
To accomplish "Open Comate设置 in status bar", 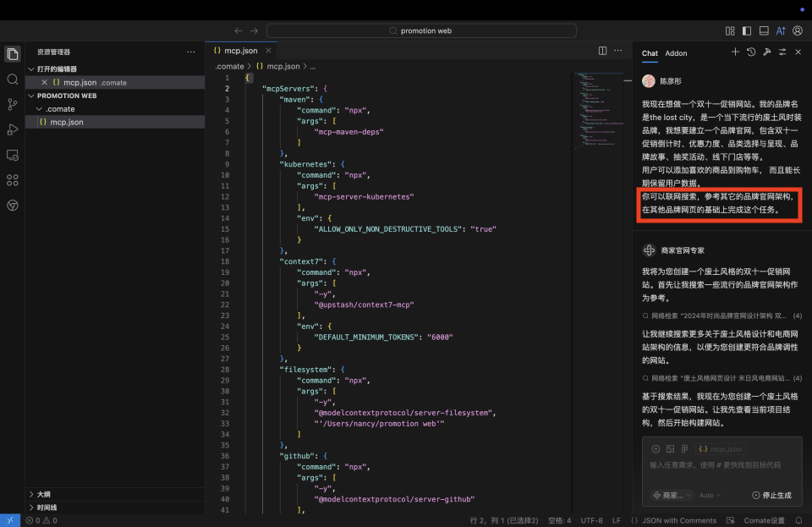I will coord(764,520).
